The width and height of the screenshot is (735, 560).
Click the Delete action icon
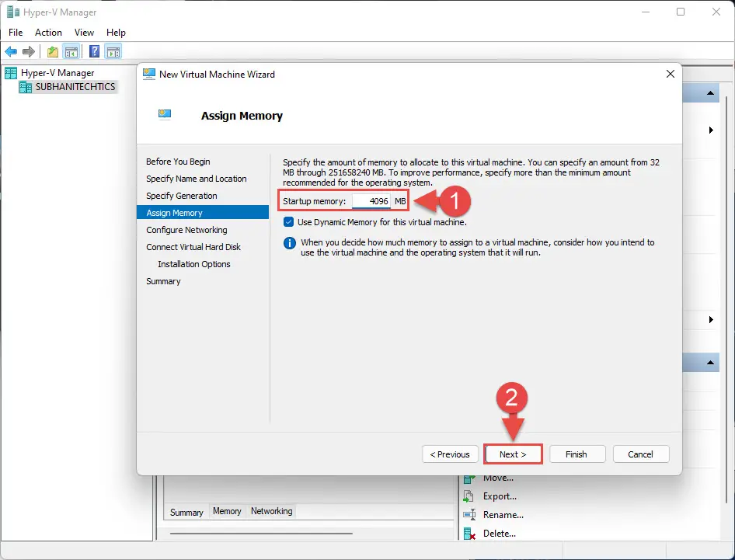pos(469,534)
